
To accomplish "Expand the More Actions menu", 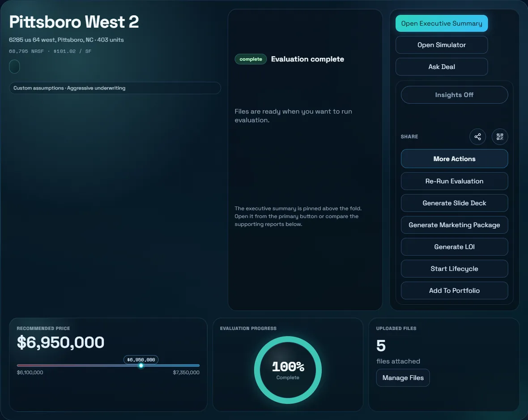I will tap(454, 159).
